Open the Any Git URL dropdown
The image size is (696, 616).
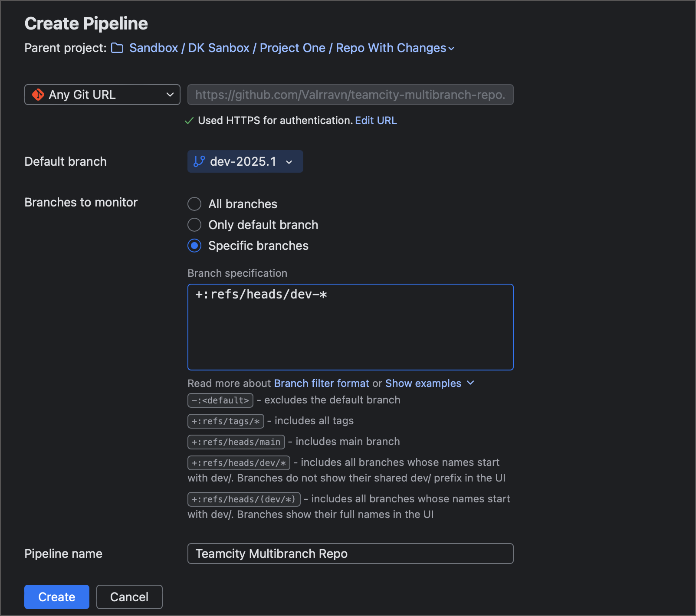170,95
